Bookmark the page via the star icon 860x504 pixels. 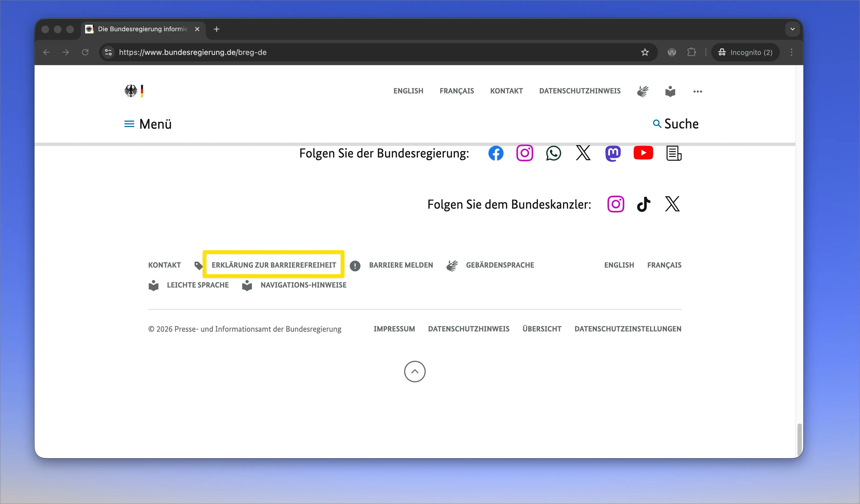click(645, 52)
